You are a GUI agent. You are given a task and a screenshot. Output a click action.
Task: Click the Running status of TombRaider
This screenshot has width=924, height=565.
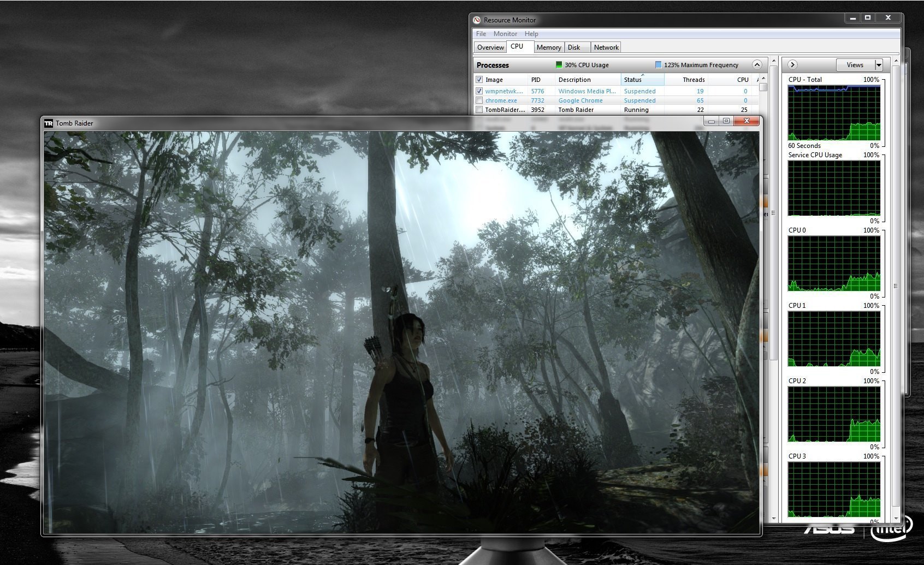point(636,110)
